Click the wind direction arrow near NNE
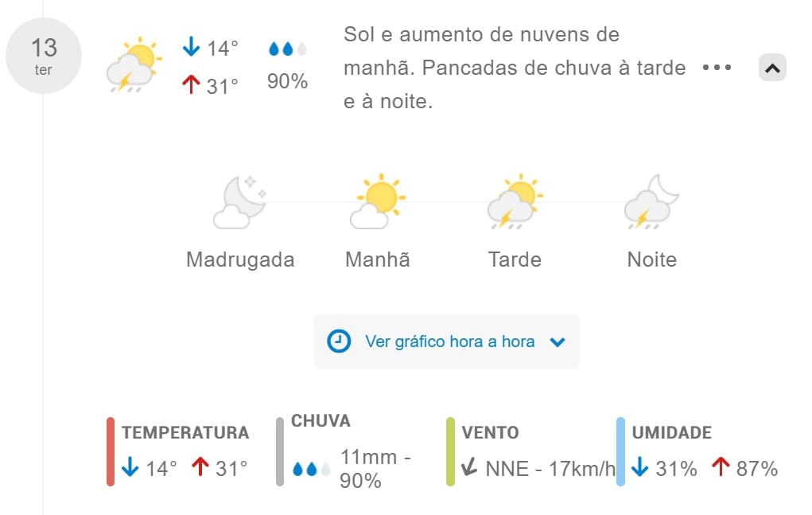 click(469, 466)
